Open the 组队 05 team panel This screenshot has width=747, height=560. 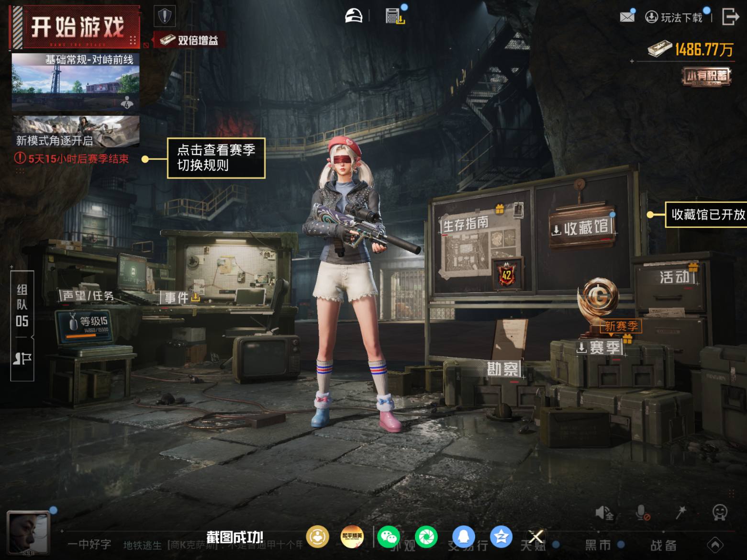pyautogui.click(x=22, y=305)
